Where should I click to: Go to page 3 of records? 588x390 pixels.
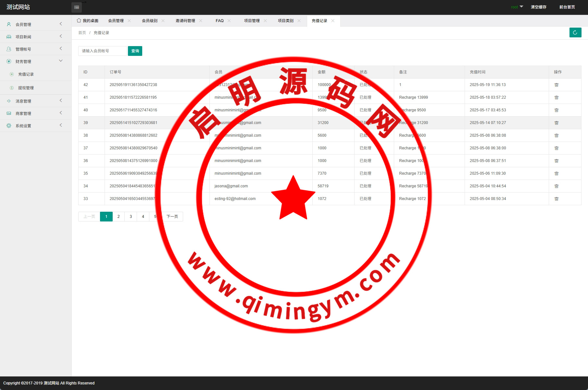pyautogui.click(x=131, y=217)
